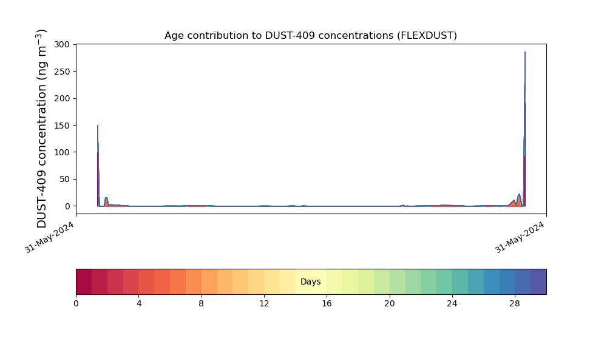The height and width of the screenshot is (364, 607).
Task: Select the y-axis label DUST-409 concentration
Action: pyautogui.click(x=42, y=129)
